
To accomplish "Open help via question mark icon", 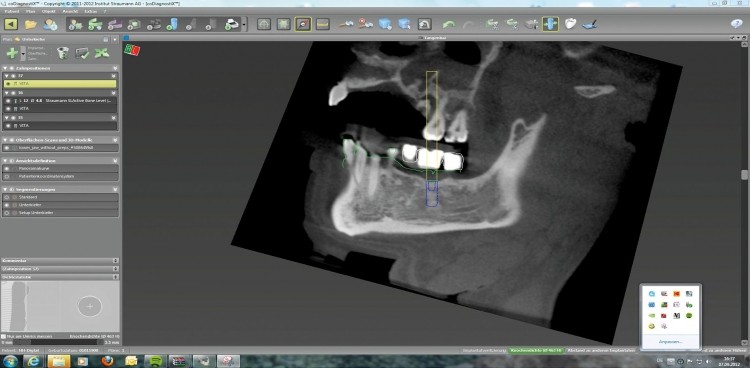I will click(737, 23).
